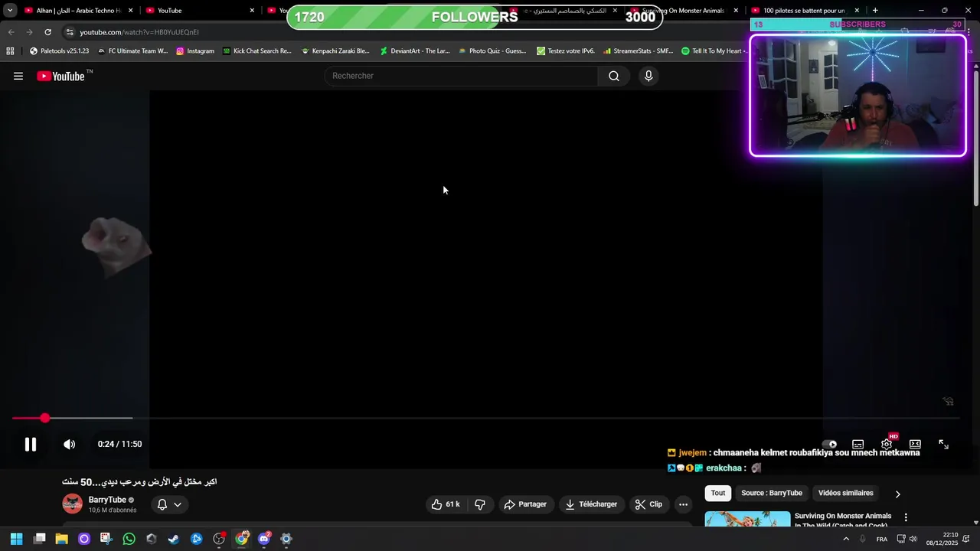Toggle subtitles in the video player
The height and width of the screenshot is (551, 980).
(858, 444)
